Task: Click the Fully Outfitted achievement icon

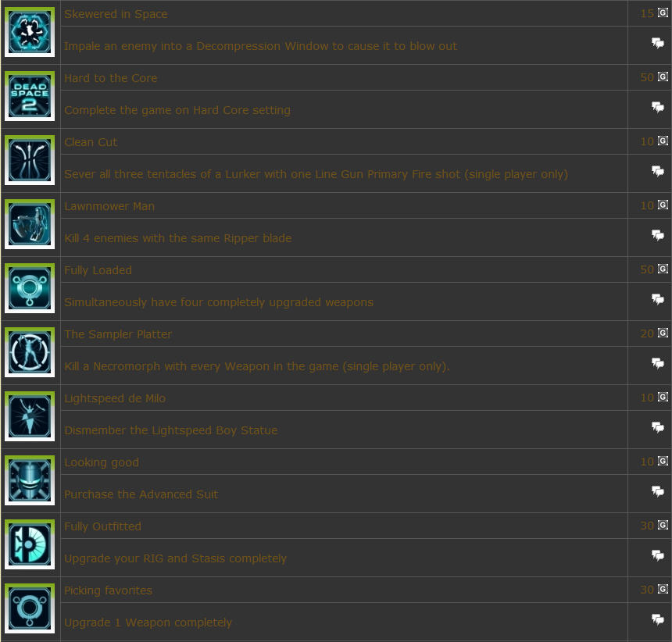Action: (30, 544)
